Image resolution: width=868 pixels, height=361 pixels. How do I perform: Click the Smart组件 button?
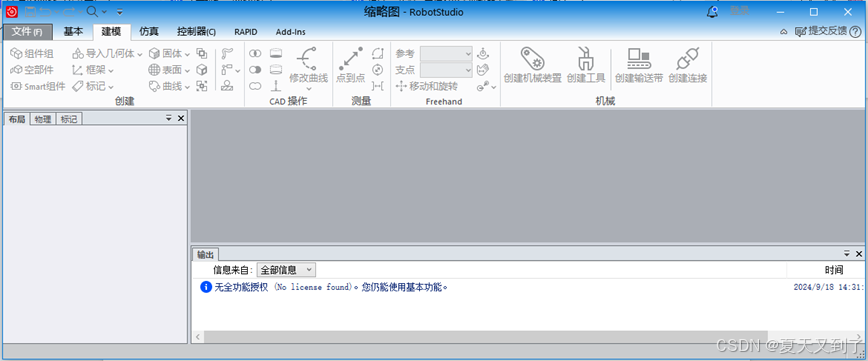point(38,86)
